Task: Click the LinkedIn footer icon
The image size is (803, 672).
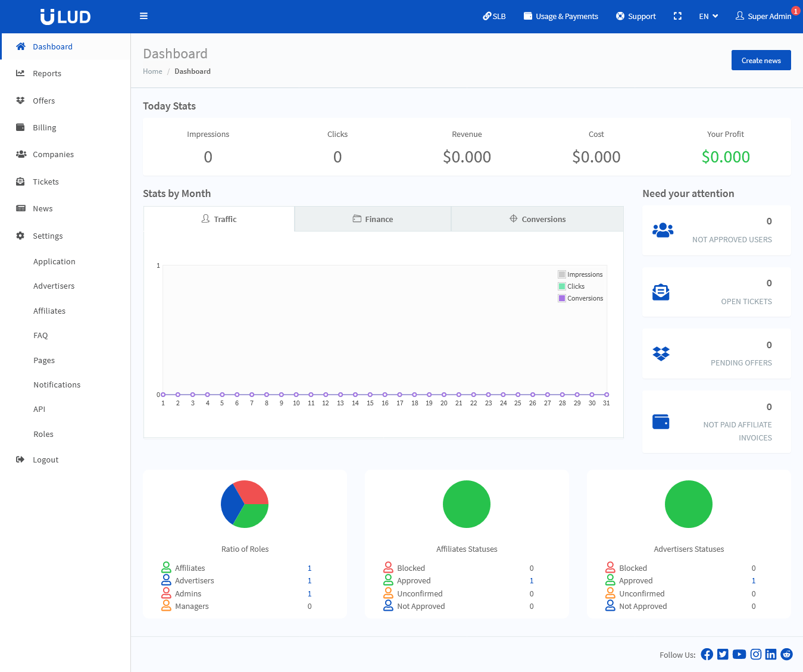Action: (x=771, y=655)
